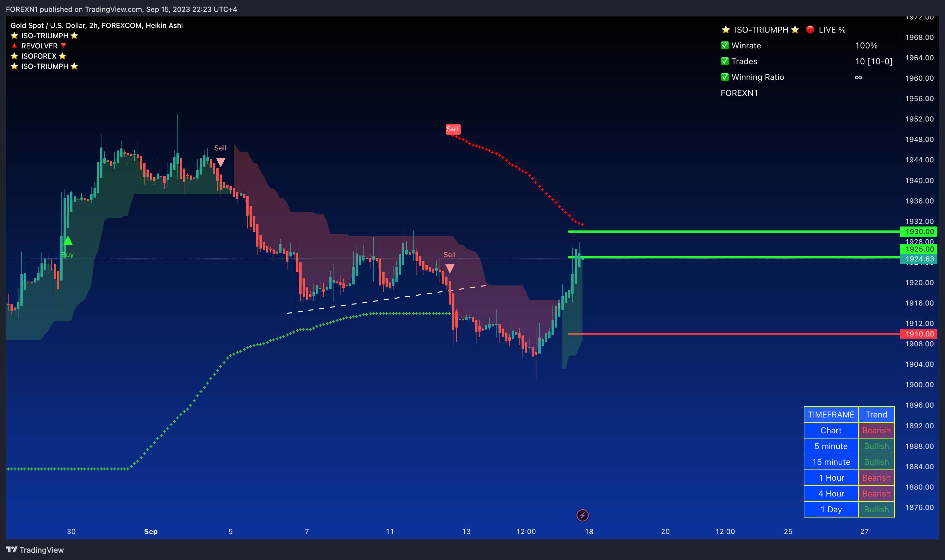
Task: Click the Bullish value for 1 Day
Action: coord(876,509)
